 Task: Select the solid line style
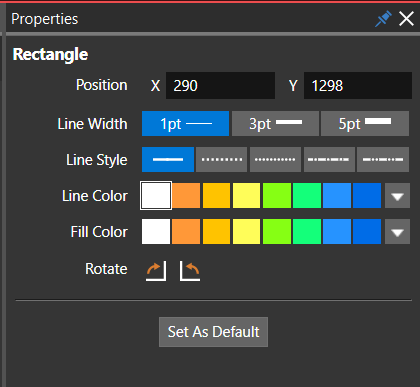tap(168, 159)
